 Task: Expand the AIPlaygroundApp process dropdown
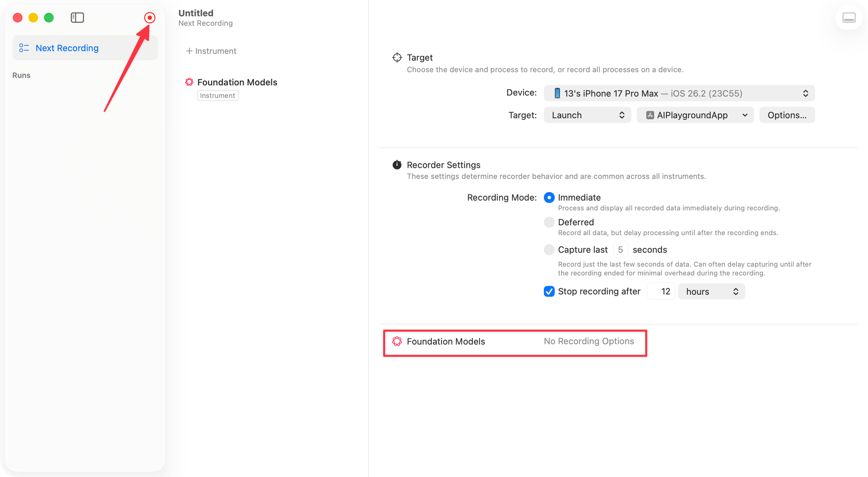click(x=695, y=115)
